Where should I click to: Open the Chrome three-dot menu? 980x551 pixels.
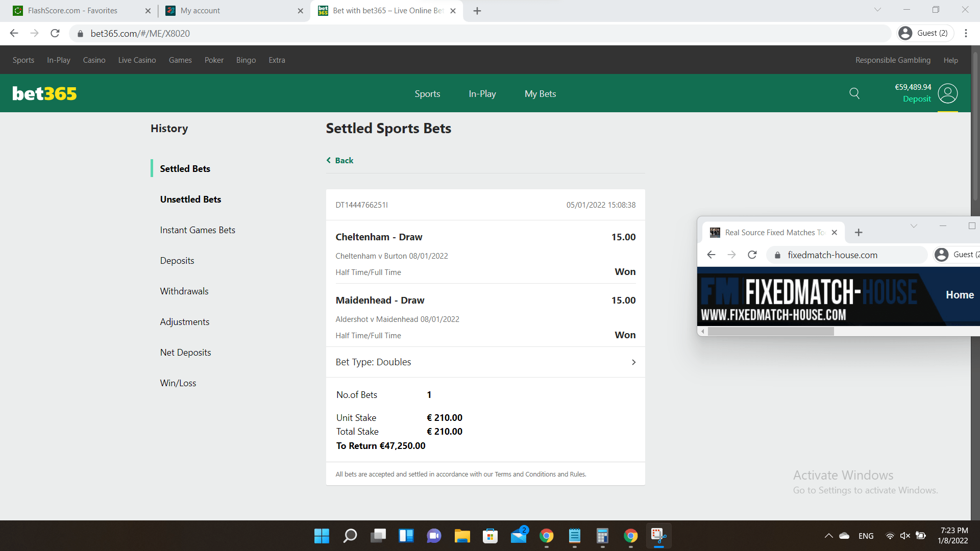[966, 33]
